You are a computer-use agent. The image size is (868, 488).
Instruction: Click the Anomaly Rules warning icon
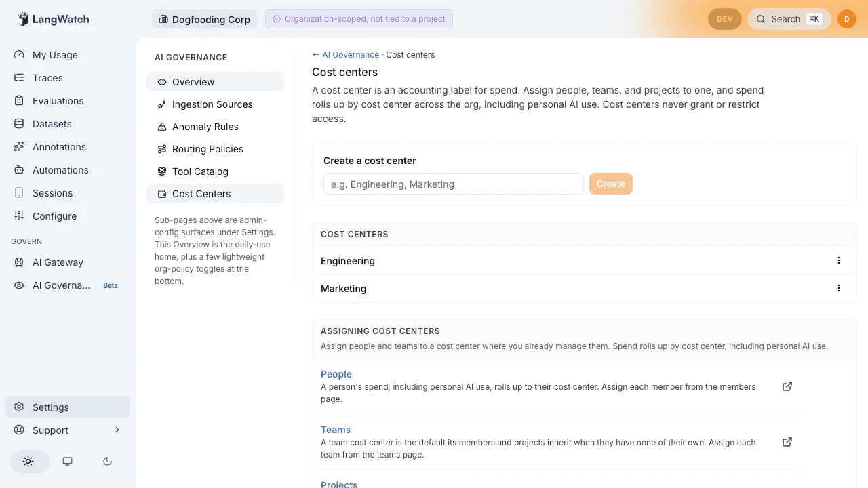point(162,127)
